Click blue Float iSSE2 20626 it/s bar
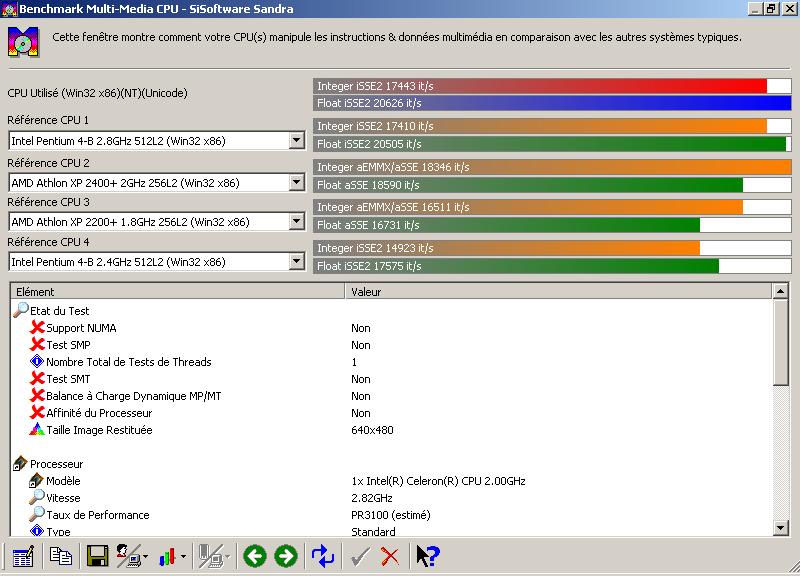The image size is (800, 576). [x=552, y=103]
